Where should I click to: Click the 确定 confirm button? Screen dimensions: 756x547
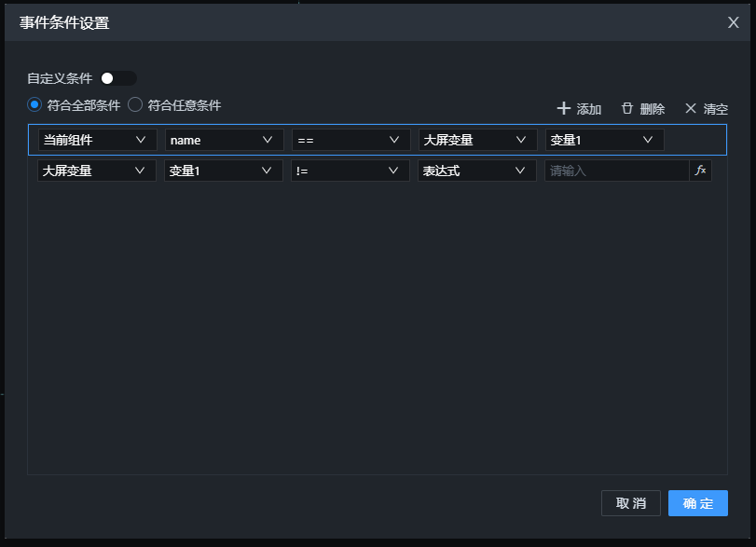pyautogui.click(x=697, y=503)
